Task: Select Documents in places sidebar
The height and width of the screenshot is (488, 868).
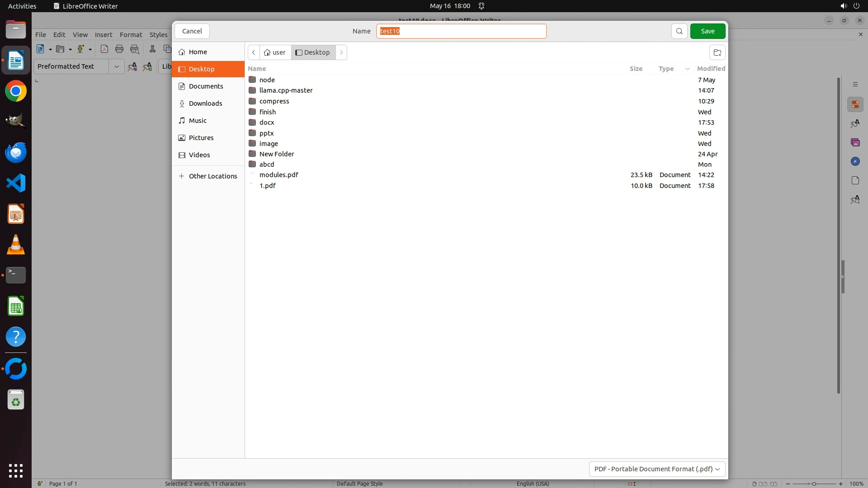Action: (206, 86)
